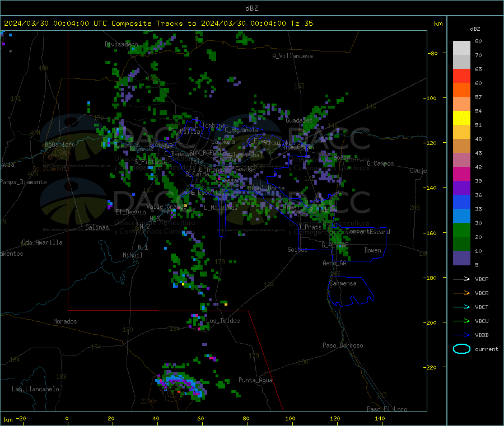This screenshot has width=504, height=426.
Task: Click the 2200m elevation label near storm cell
Action: tap(149, 401)
